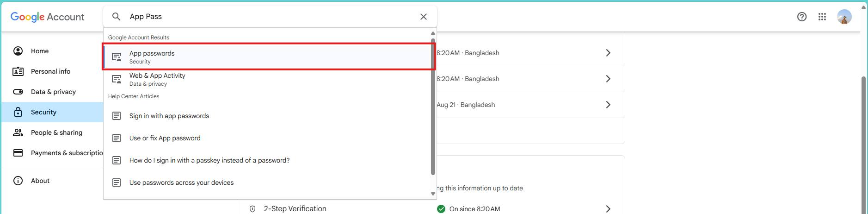Click the Home person icon
This screenshot has height=214, width=868.
click(18, 51)
